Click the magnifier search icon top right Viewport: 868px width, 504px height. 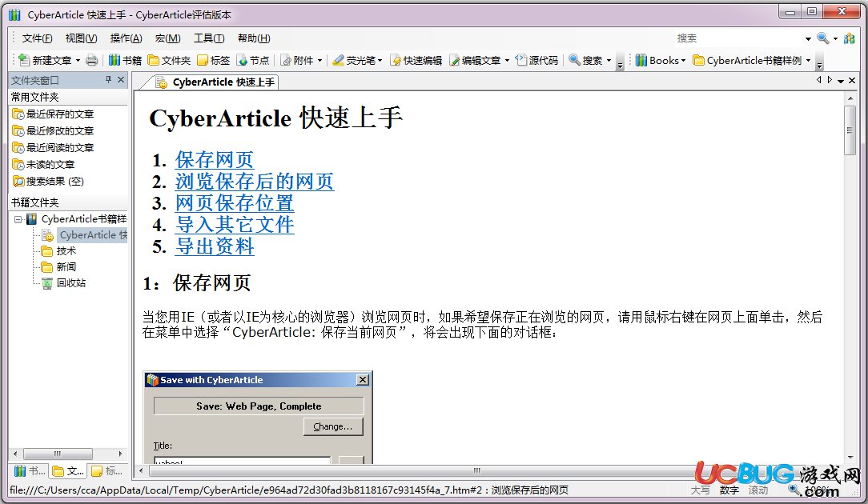click(x=822, y=38)
